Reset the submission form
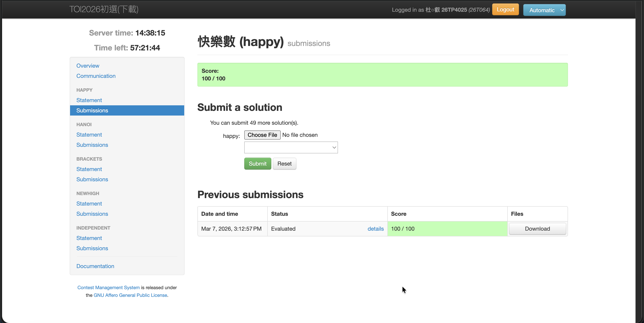This screenshot has height=323, width=644. 284,164
